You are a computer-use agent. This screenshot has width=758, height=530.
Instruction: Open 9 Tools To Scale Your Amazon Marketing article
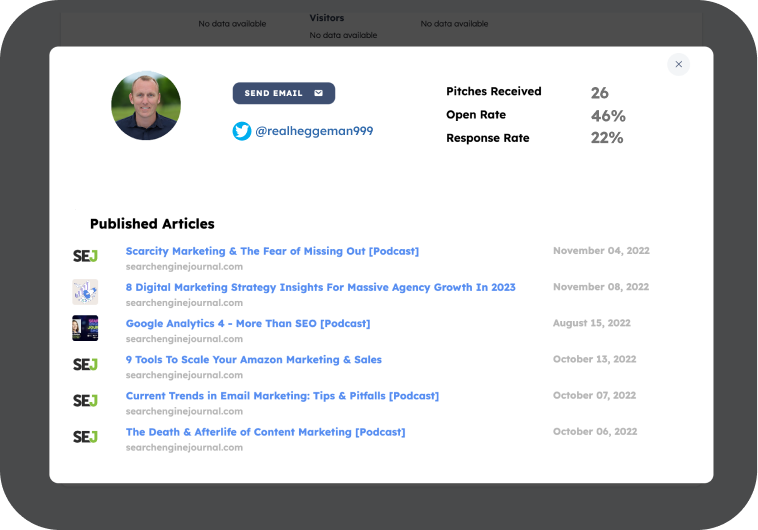click(x=254, y=360)
